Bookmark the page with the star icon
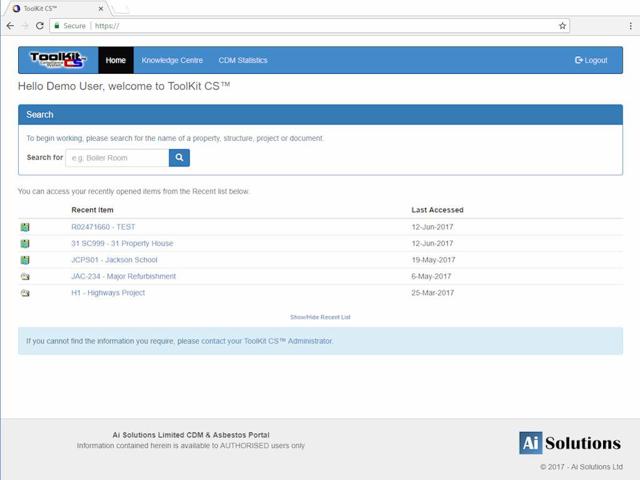 point(562,26)
